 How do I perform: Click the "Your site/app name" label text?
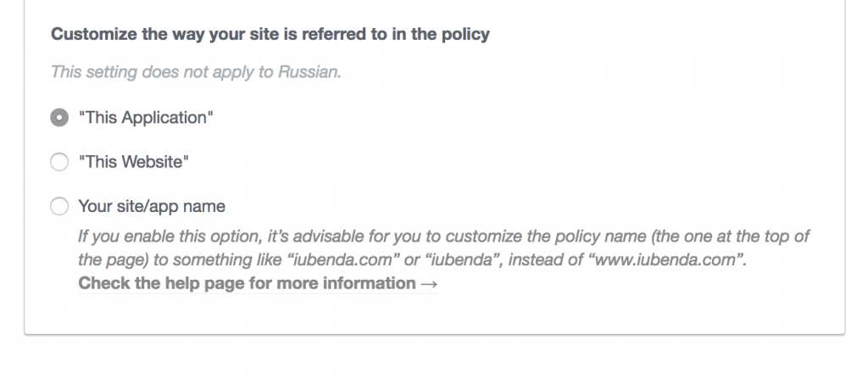(x=152, y=206)
